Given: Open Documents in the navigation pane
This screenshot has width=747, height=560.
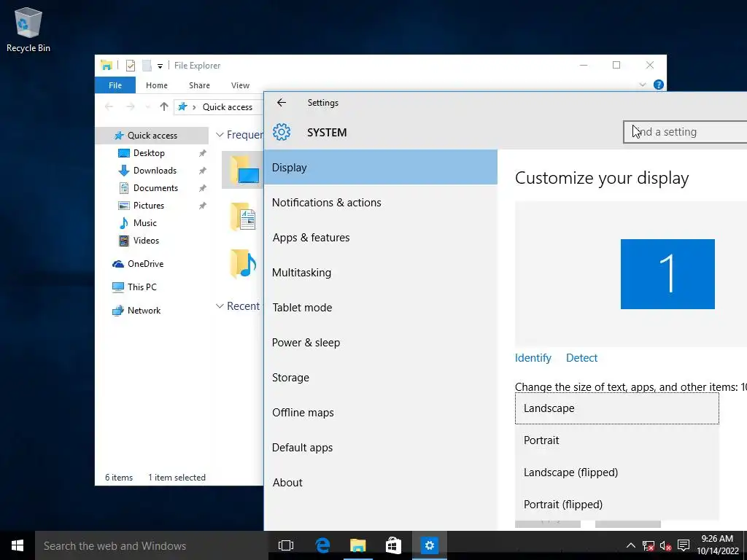Looking at the screenshot, I should click(x=155, y=188).
